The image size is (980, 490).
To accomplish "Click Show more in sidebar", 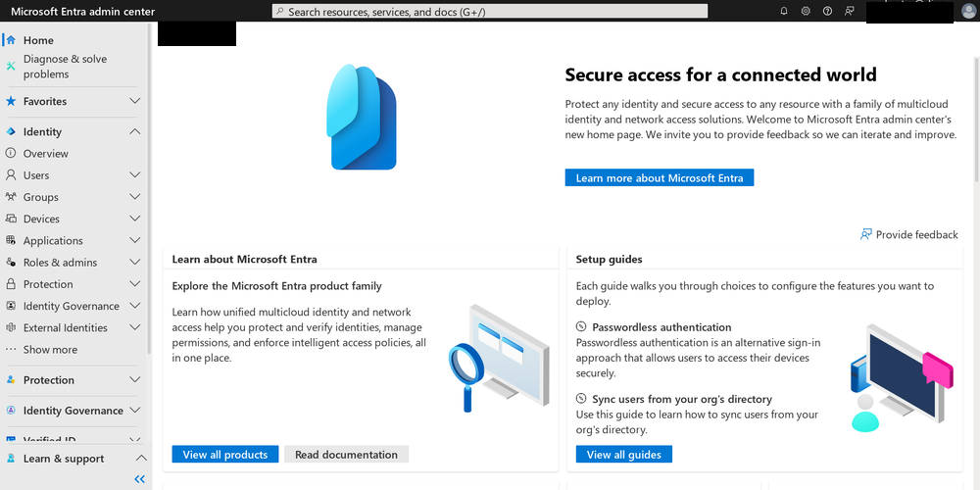I will click(x=50, y=350).
